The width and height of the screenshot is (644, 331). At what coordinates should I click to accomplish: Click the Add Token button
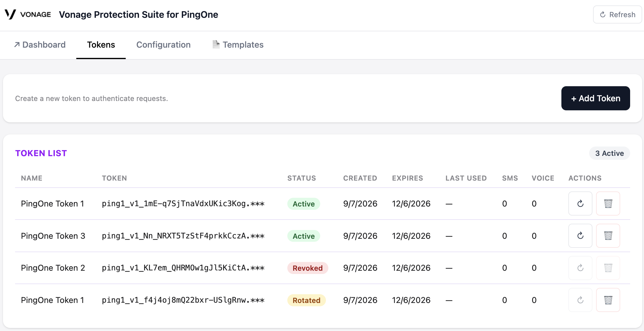coord(595,98)
